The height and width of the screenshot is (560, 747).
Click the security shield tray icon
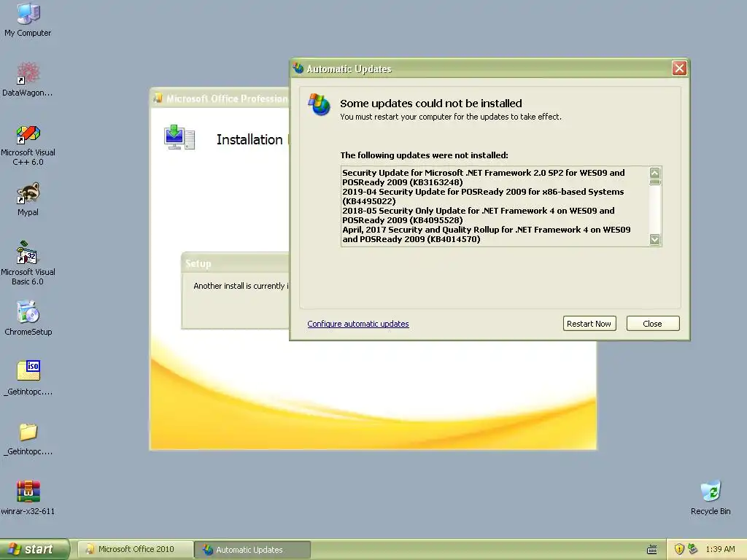click(x=679, y=549)
